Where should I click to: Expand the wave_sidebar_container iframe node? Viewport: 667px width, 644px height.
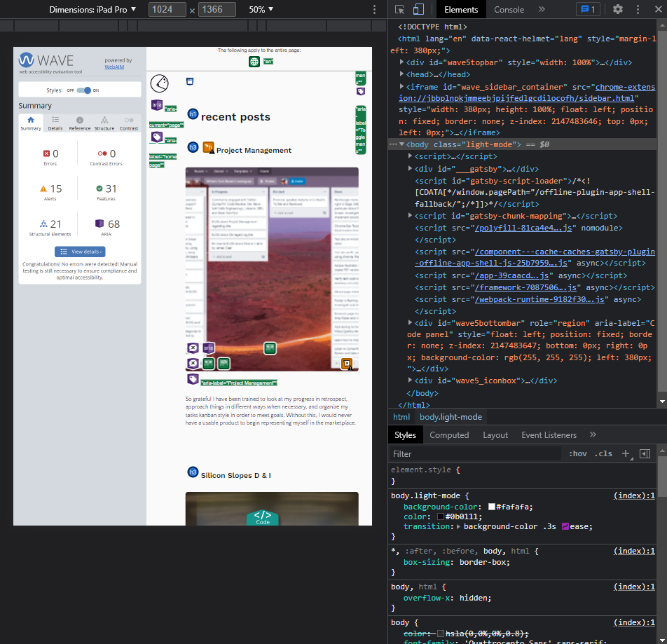coord(401,86)
